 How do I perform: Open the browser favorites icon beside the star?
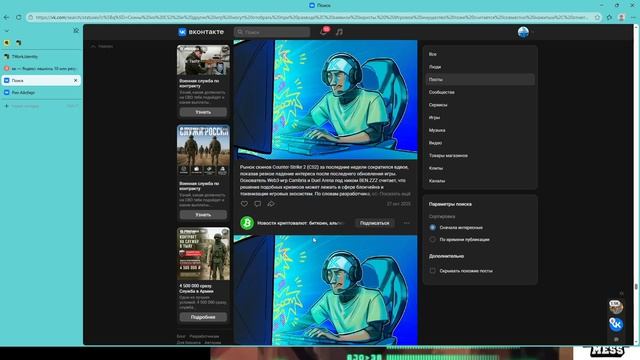click(x=609, y=17)
